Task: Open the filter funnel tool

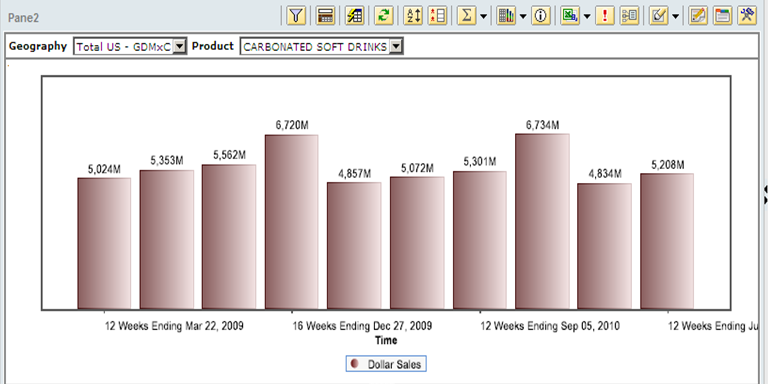Action: [x=296, y=16]
